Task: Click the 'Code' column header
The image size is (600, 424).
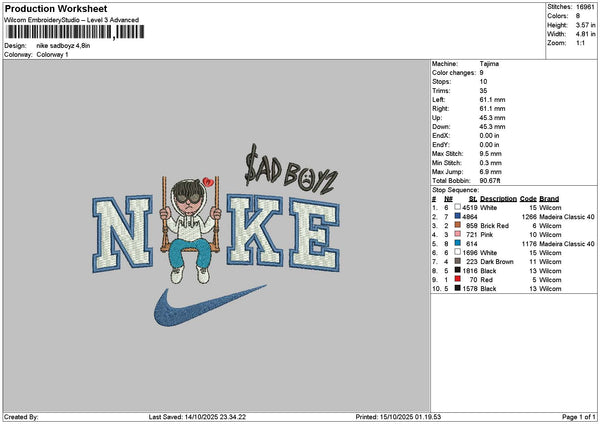Action: [528, 199]
